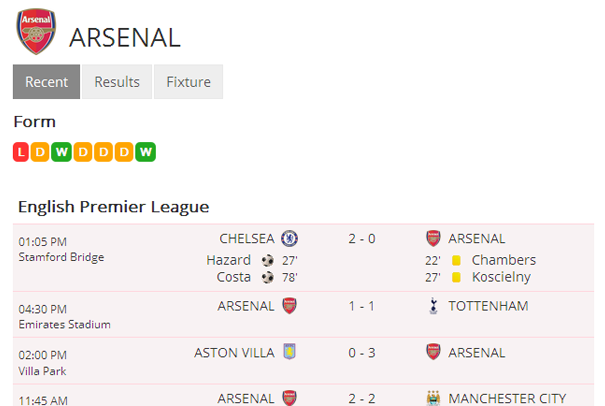Click the goal ball icon beside Costa
The width and height of the screenshot is (605, 406).
267,277
